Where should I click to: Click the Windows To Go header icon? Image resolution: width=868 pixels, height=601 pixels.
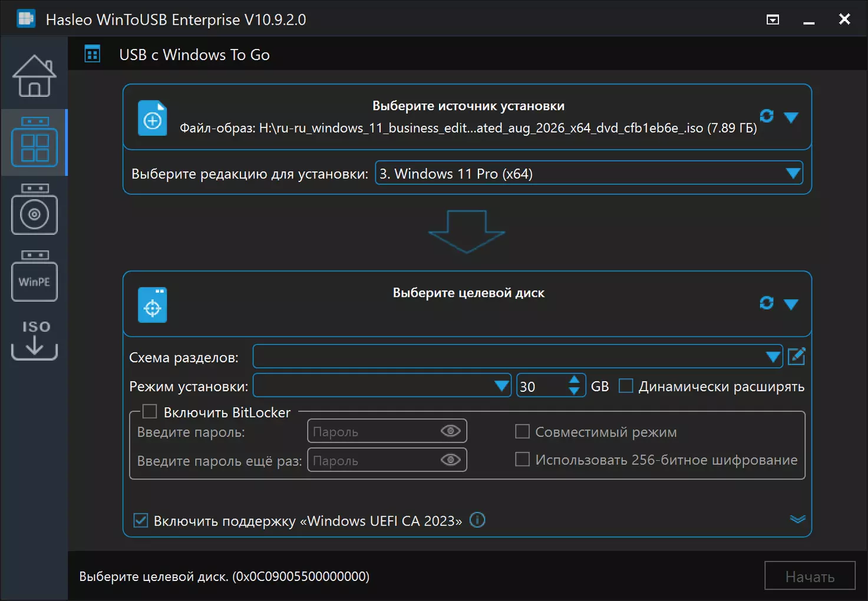[x=93, y=54]
